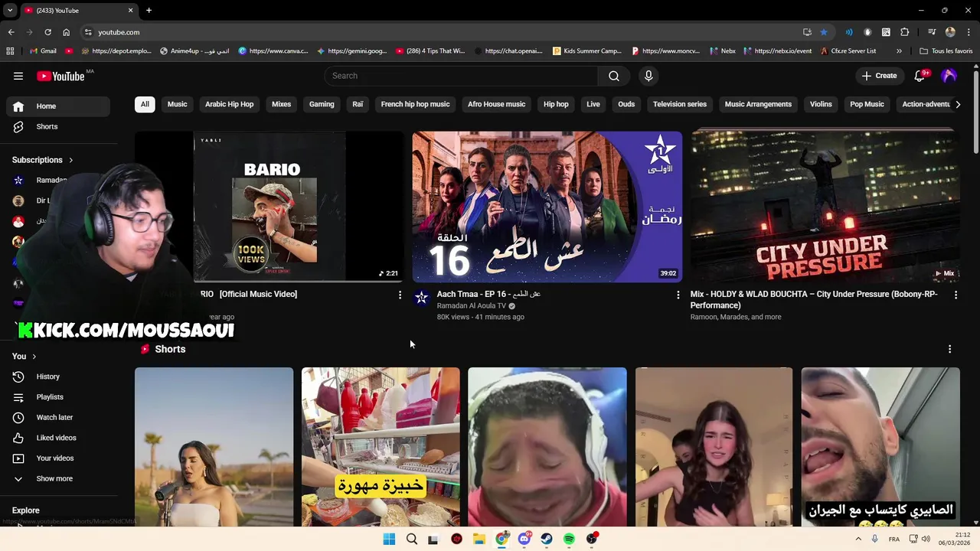Select the Music filter chip
This screenshot has height=551, width=980.
[x=178, y=104]
